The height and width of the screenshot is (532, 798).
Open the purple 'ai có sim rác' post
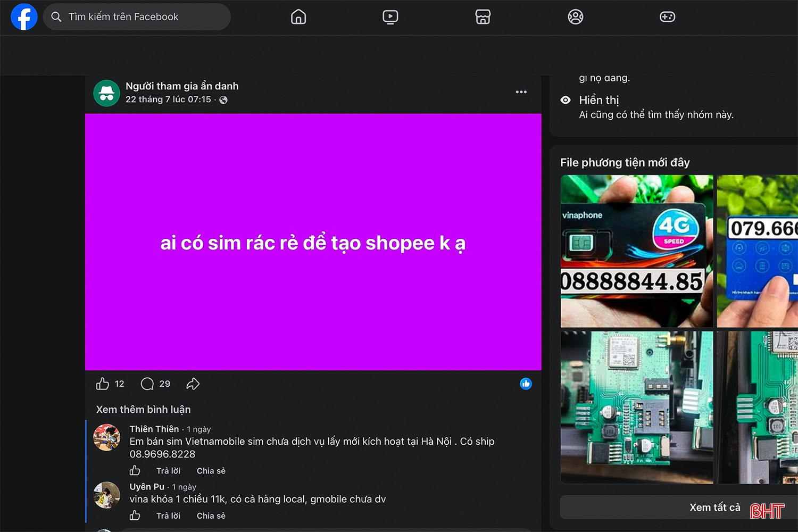[x=313, y=242]
